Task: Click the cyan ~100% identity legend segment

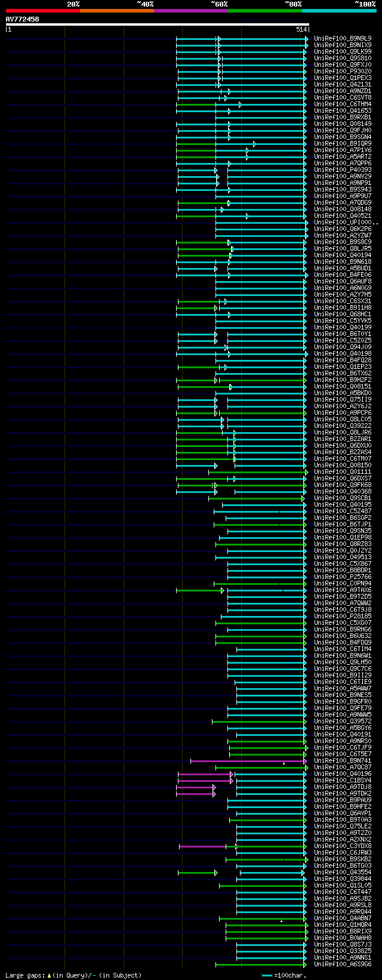Action: 339,11
